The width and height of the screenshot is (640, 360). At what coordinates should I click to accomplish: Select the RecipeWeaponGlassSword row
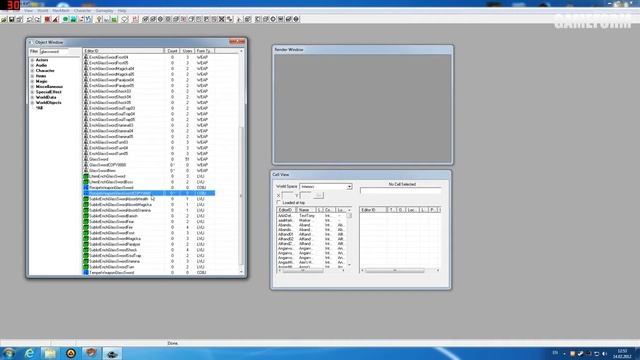149,188
